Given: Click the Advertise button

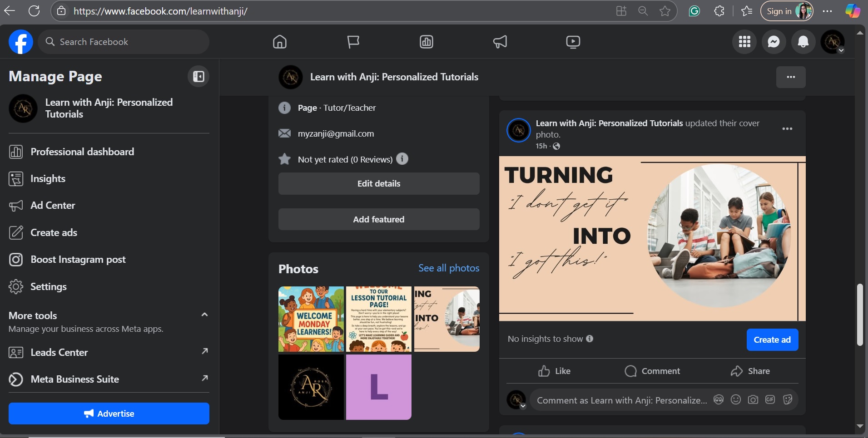Looking at the screenshot, I should coord(109,413).
